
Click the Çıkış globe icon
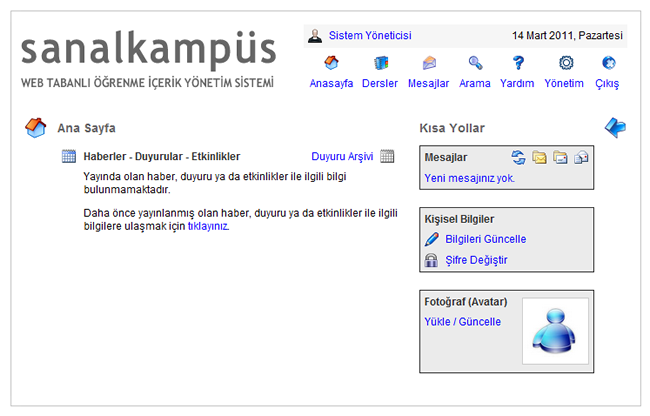coord(608,63)
